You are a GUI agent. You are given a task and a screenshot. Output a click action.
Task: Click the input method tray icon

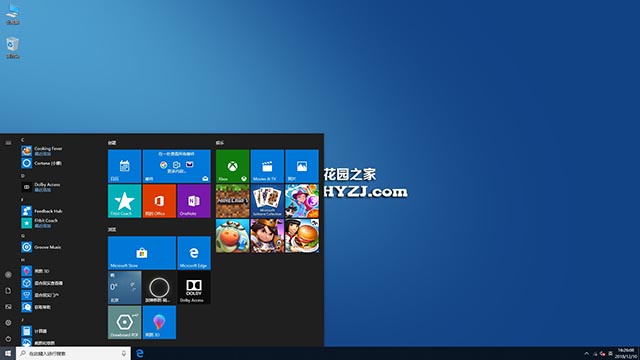(x=610, y=353)
